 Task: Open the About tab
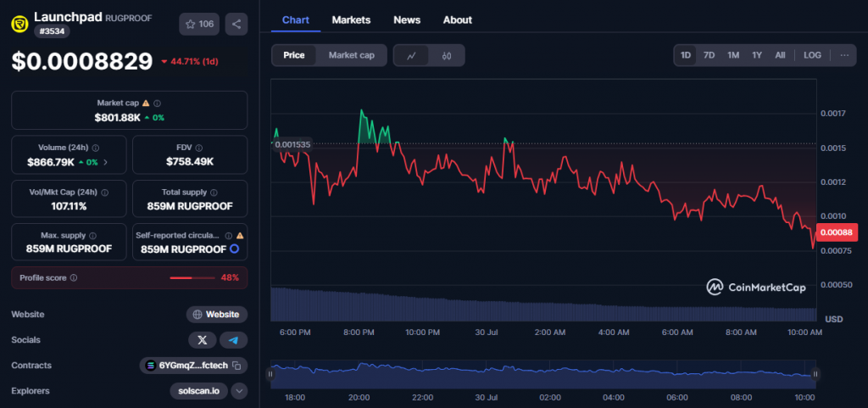point(457,20)
